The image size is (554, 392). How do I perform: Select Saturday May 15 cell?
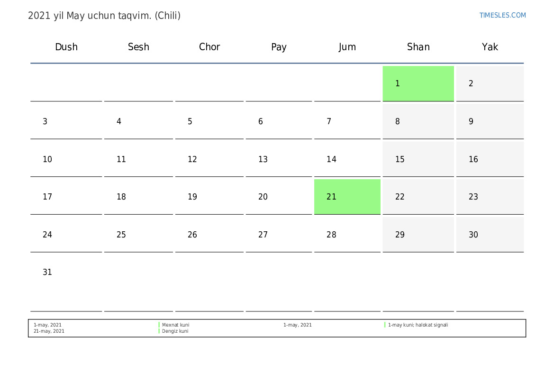418,159
